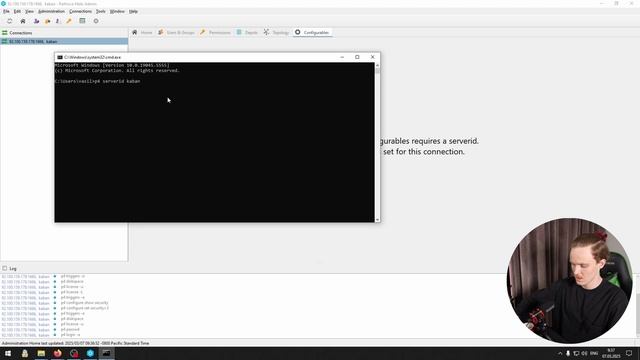Open the Edit menu
This screenshot has height=360, width=640.
(x=17, y=11)
